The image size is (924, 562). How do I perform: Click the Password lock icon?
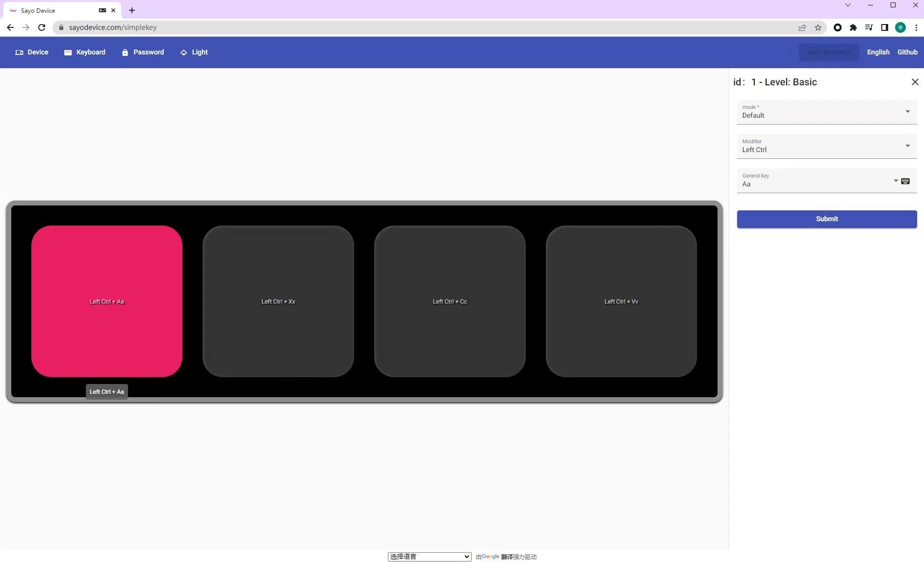[x=125, y=52]
